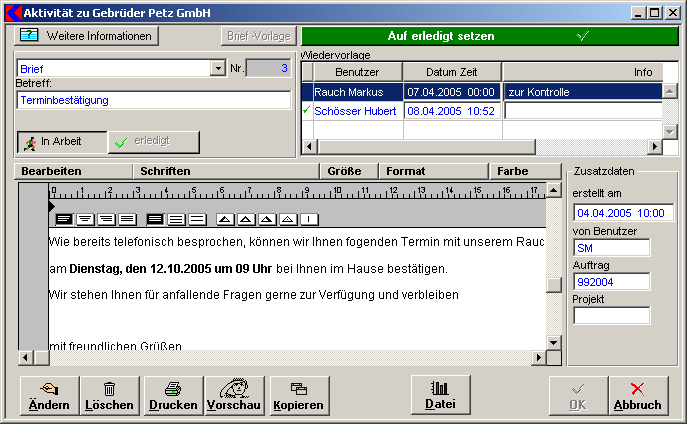Viewport: 687px width, 424px height.
Task: Delete activity with the Löschen trash button
Action: (x=110, y=395)
